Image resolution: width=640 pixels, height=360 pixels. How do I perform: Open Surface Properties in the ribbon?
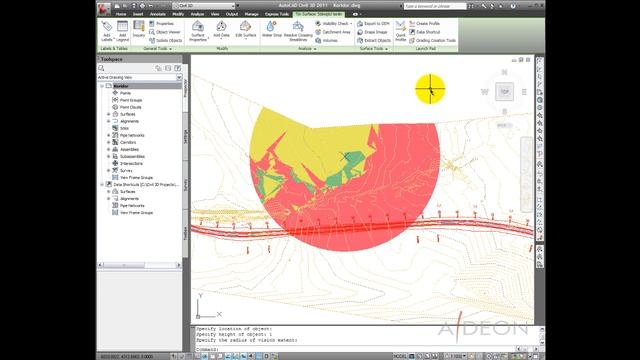[x=198, y=31]
